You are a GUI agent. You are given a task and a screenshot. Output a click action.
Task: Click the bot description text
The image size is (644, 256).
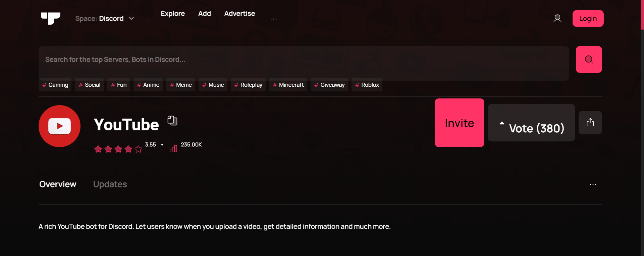tap(215, 226)
